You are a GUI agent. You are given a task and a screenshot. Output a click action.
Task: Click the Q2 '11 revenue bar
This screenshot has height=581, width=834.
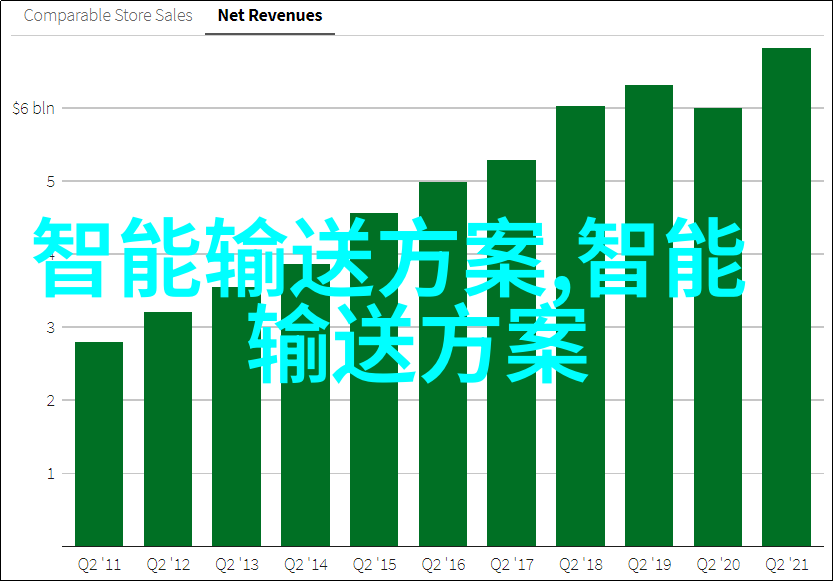[x=99, y=444]
